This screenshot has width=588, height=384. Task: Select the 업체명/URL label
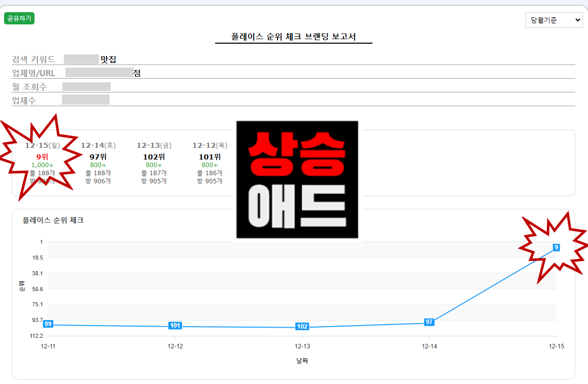click(33, 73)
